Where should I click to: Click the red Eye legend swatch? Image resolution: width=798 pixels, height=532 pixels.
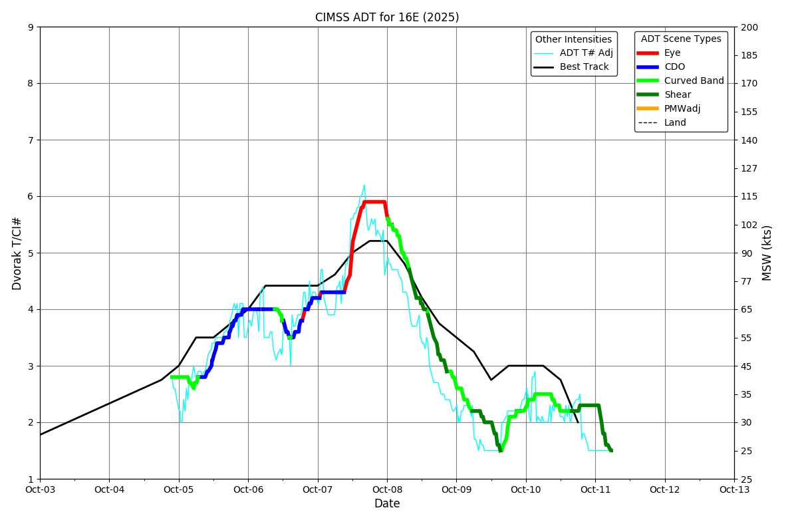pyautogui.click(x=647, y=53)
